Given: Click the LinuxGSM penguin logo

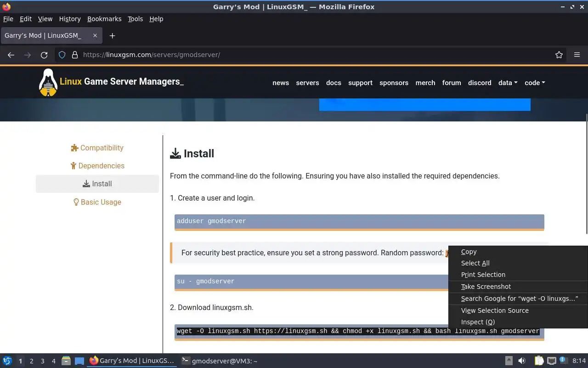Looking at the screenshot, I should [48, 82].
